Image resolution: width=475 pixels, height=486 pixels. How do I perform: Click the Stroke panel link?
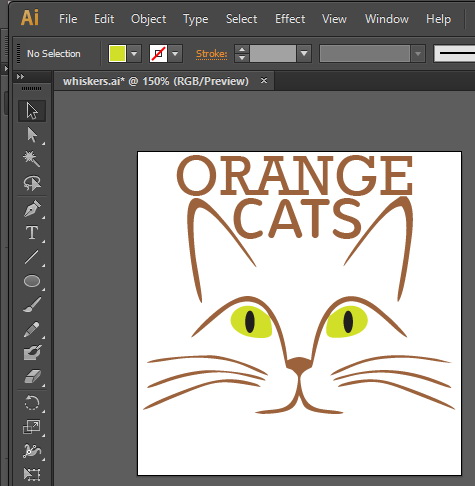(x=212, y=54)
